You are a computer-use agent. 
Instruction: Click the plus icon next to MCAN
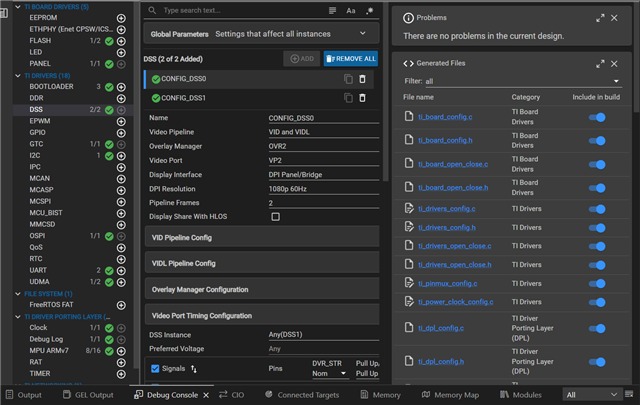[121, 178]
